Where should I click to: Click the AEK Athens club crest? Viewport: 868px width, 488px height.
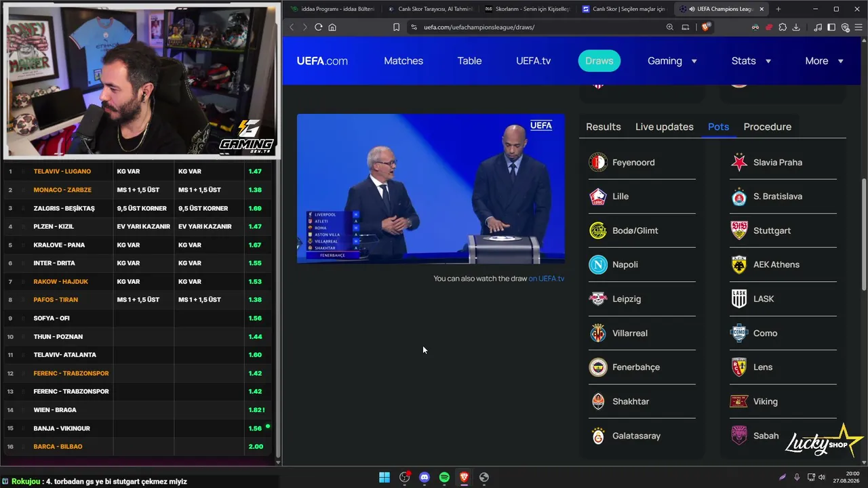point(739,264)
